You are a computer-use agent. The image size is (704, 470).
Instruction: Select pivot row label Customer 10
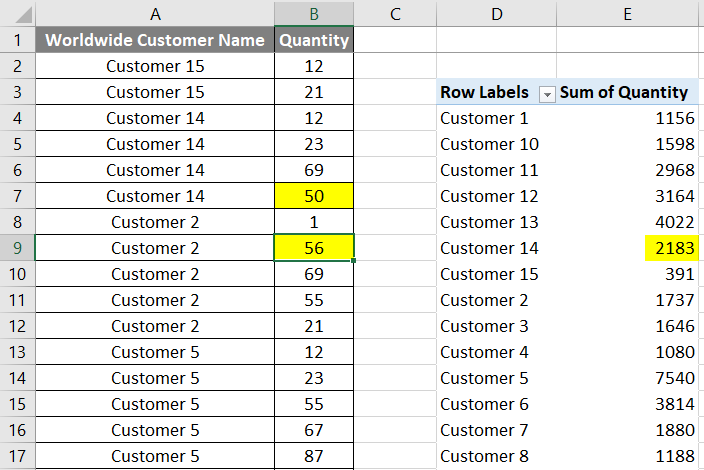tap(497, 144)
